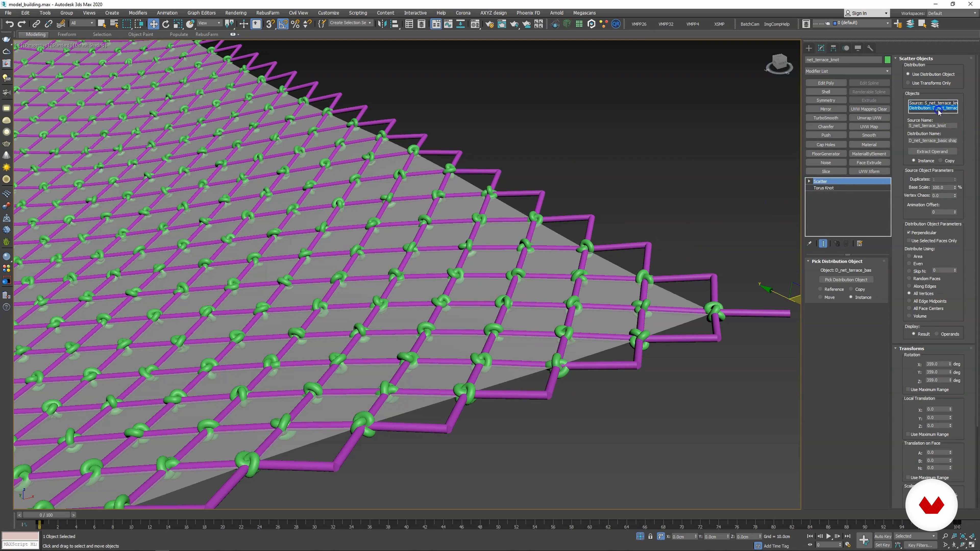Select the Select and Move tool
Image resolution: width=980 pixels, height=551 pixels.
[x=153, y=24]
